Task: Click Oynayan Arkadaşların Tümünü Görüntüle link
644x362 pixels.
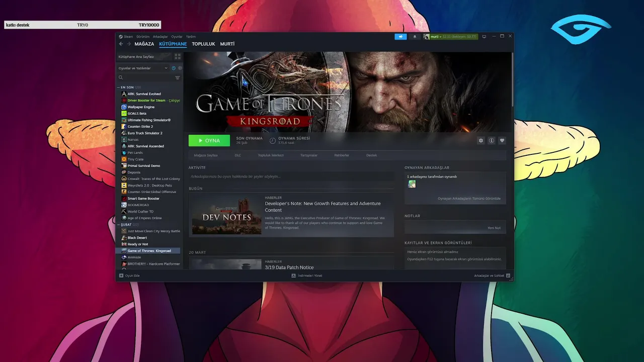Action: coord(469,199)
